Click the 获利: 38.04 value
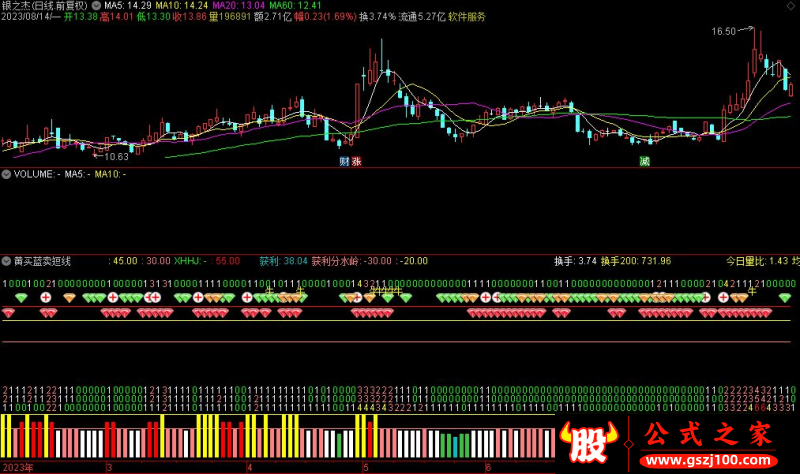 click(283, 261)
